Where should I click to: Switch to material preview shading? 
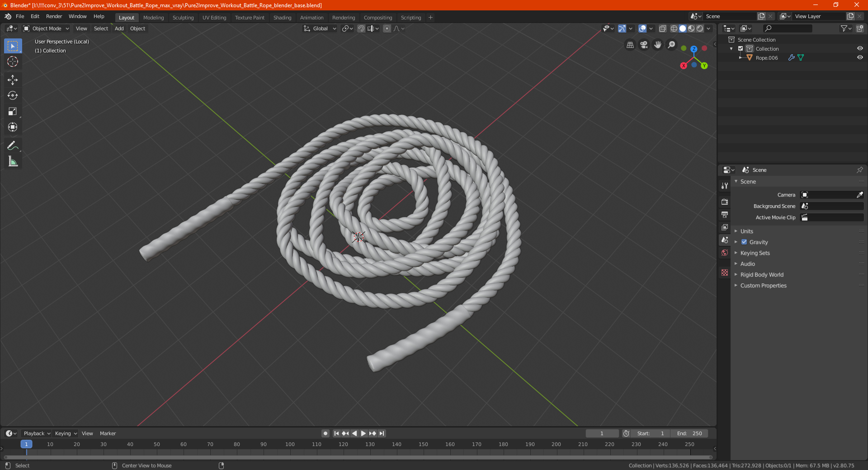[x=691, y=28]
